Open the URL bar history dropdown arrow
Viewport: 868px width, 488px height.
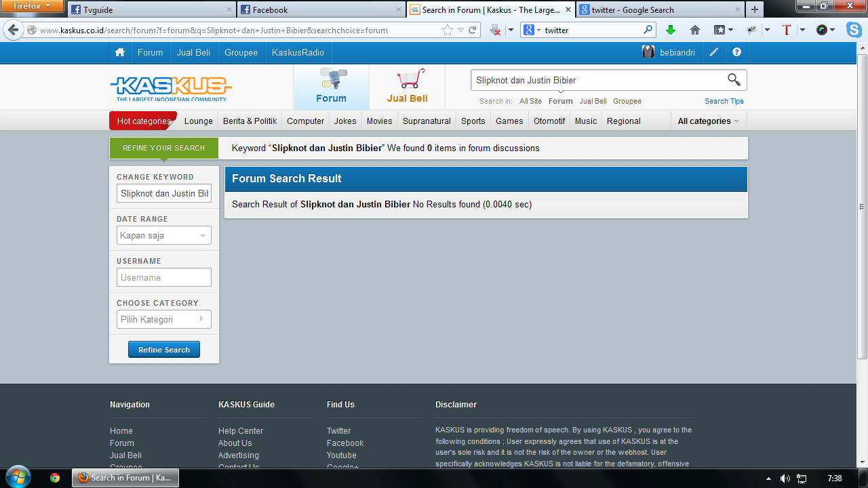pyautogui.click(x=460, y=30)
